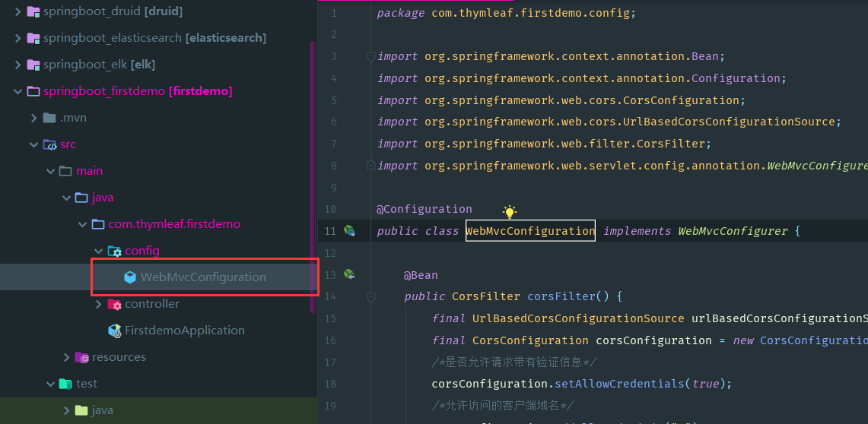Click the Spring bean gutter icon on line 13
The height and width of the screenshot is (424, 868).
coord(349,274)
